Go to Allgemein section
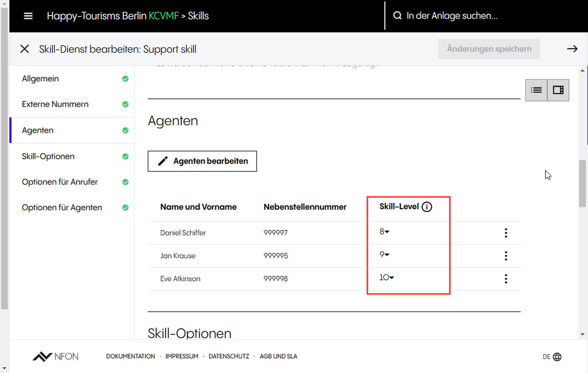The height and width of the screenshot is (373, 588). [40, 79]
